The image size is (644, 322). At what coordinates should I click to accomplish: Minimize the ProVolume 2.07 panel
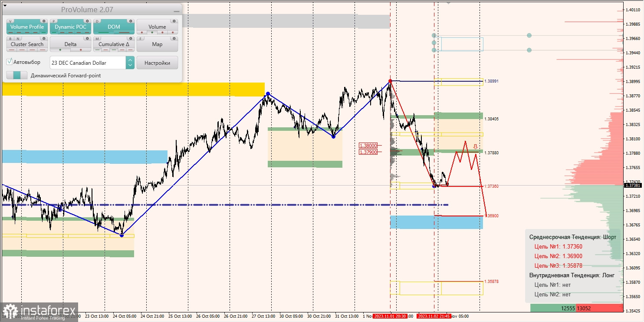176,11
